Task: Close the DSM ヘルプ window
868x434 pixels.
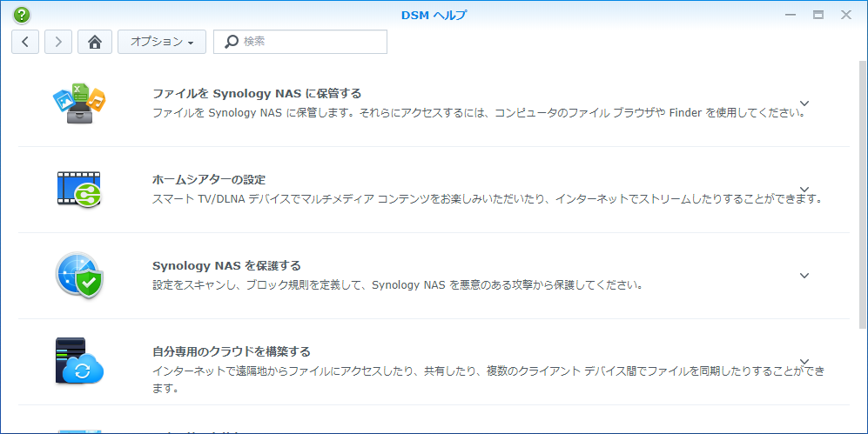Action: pos(846,15)
